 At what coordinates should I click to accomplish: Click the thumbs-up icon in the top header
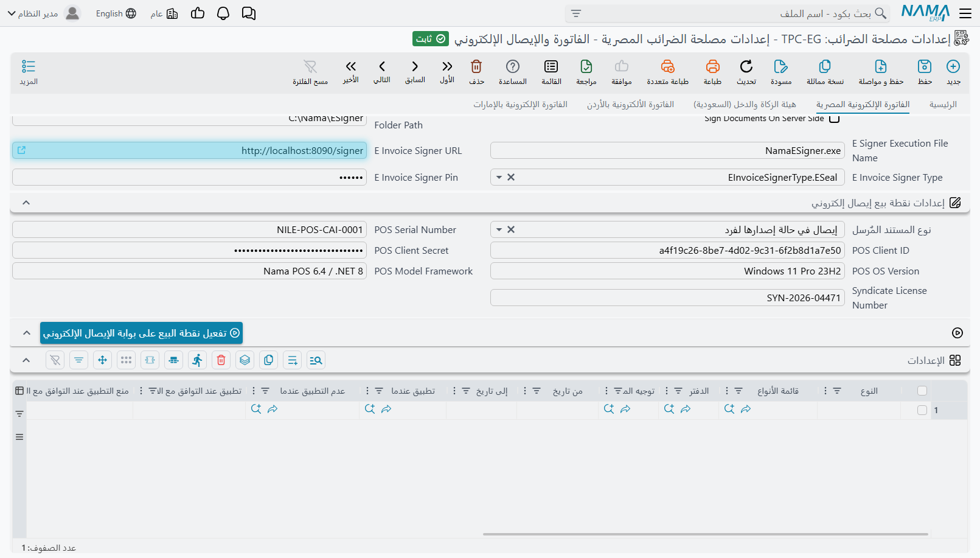coord(198,13)
